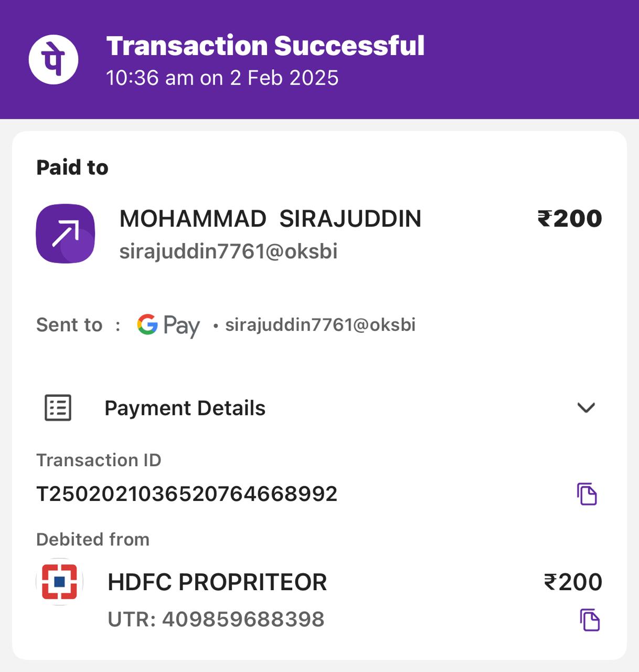Screen dimensions: 639x672
Task: Tap the PhonePe logo in header
Action: click(54, 59)
